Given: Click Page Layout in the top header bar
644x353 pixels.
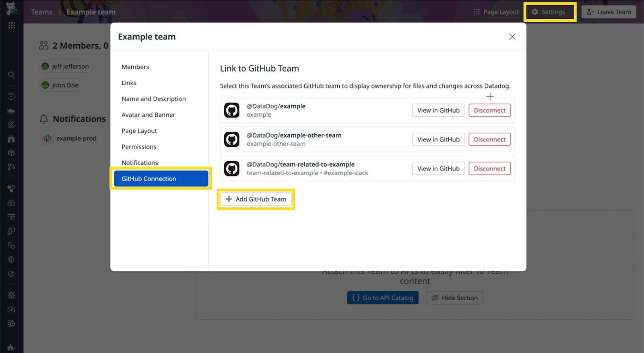Looking at the screenshot, I should [496, 12].
